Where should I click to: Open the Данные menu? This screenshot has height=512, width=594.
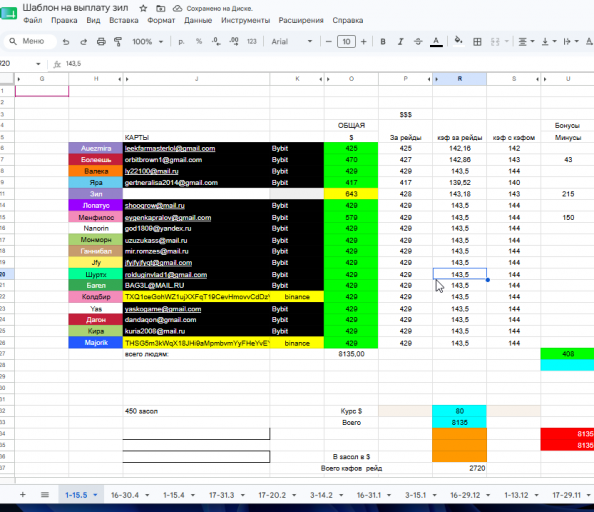(x=198, y=20)
